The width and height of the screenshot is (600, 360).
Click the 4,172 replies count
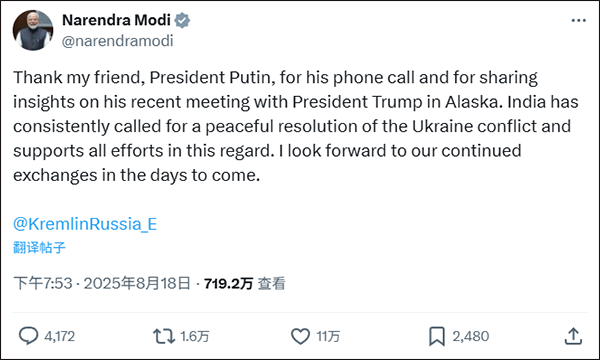point(60,336)
